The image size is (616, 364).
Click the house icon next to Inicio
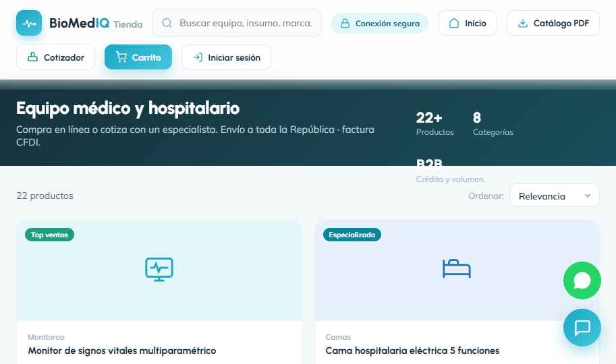point(454,23)
